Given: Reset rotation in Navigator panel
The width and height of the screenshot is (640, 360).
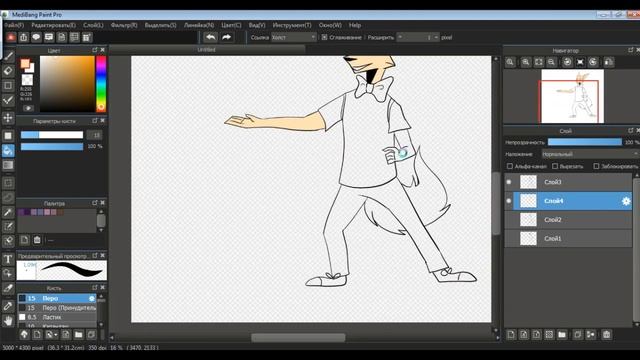Looking at the screenshot, I should (580, 62).
